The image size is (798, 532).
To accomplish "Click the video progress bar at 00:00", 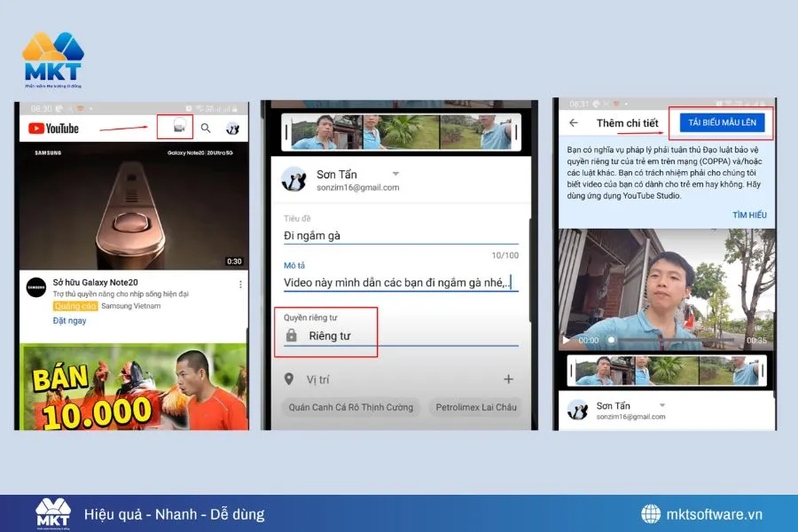I will (610, 339).
